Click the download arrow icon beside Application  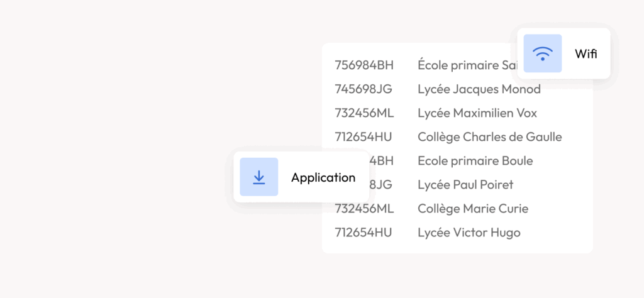[x=258, y=177]
